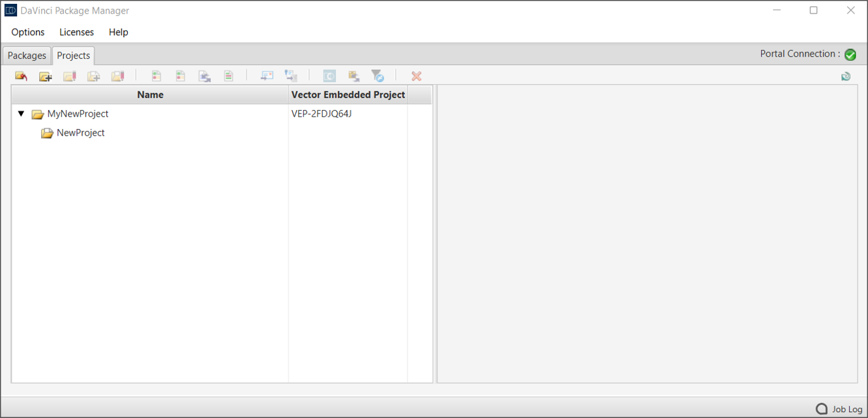
Task: Click the Vector Embedded Project column header
Action: [x=348, y=95]
